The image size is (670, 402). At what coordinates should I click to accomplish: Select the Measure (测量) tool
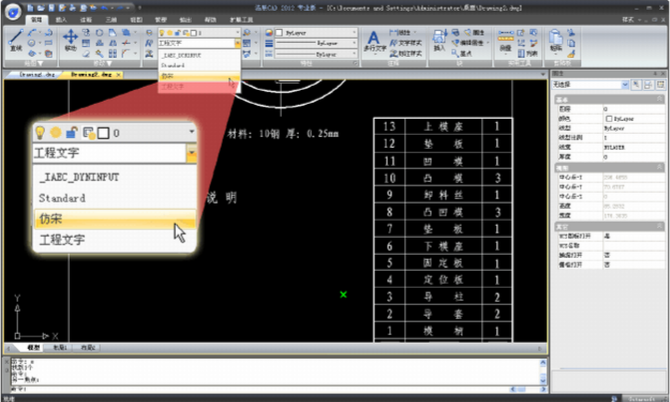[x=505, y=41]
